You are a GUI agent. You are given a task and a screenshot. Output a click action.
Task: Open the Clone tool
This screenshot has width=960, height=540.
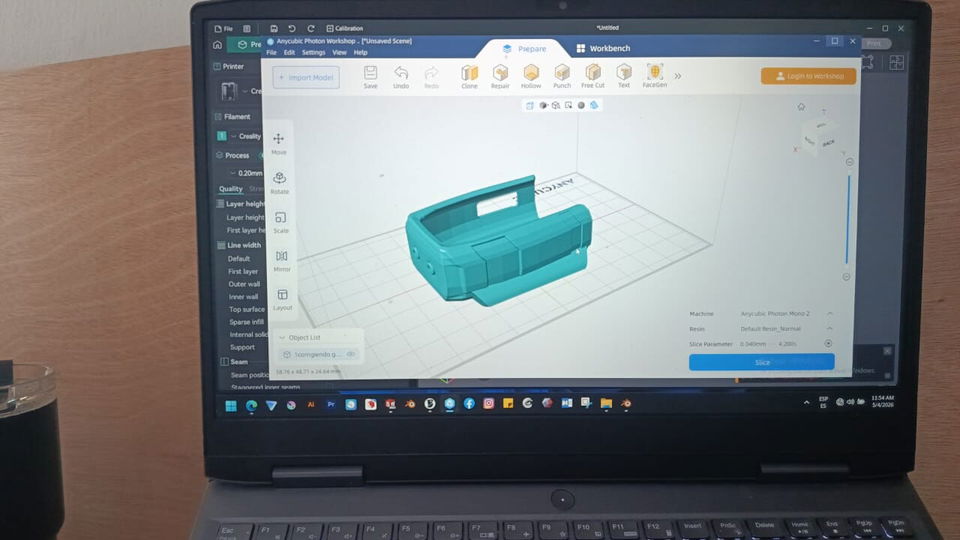point(470,77)
